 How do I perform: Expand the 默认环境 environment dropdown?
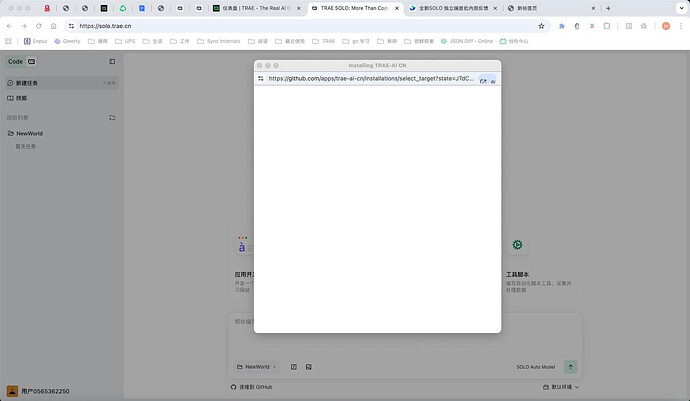[x=564, y=386]
